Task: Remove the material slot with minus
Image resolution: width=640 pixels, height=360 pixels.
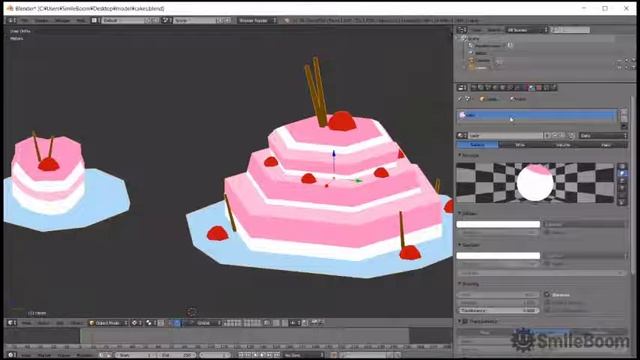Action: tap(624, 119)
